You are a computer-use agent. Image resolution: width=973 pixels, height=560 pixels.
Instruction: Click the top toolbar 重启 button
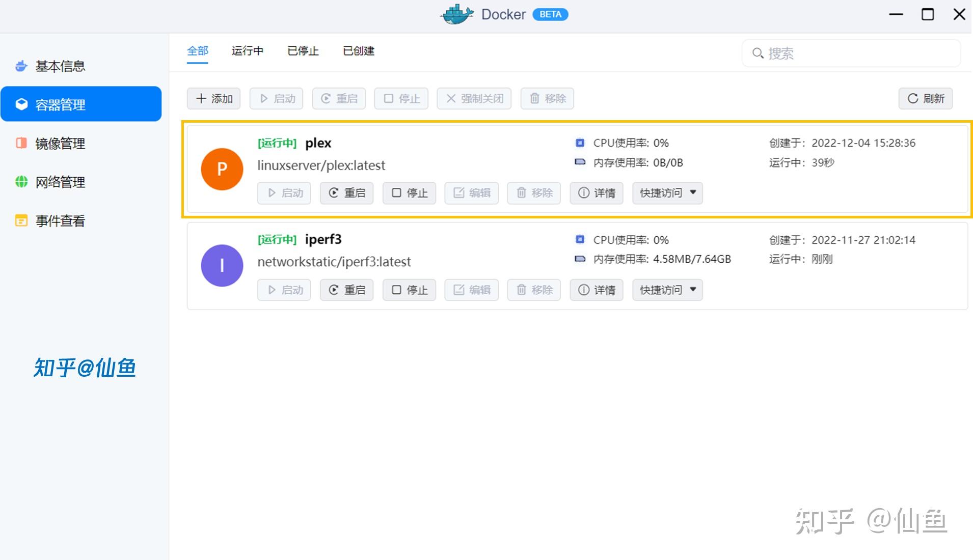click(339, 98)
